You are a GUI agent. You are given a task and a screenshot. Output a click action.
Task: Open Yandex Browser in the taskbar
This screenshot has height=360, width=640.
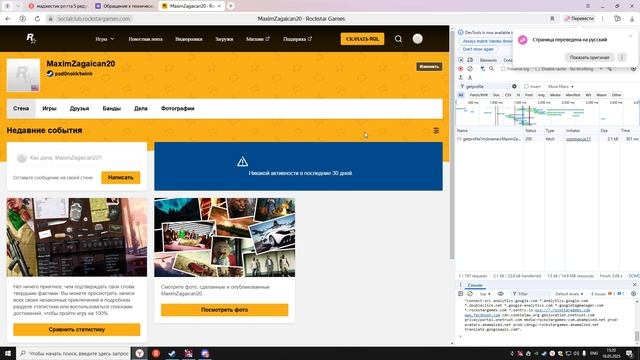(x=140, y=353)
